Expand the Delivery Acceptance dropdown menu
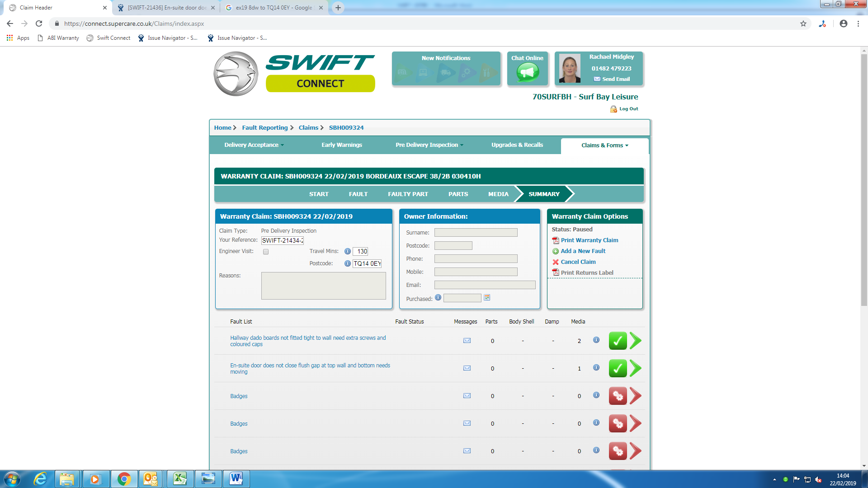The image size is (868, 488). (254, 145)
